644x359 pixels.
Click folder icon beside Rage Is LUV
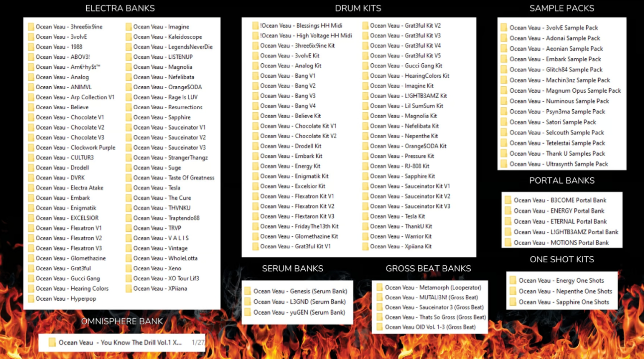tap(129, 97)
